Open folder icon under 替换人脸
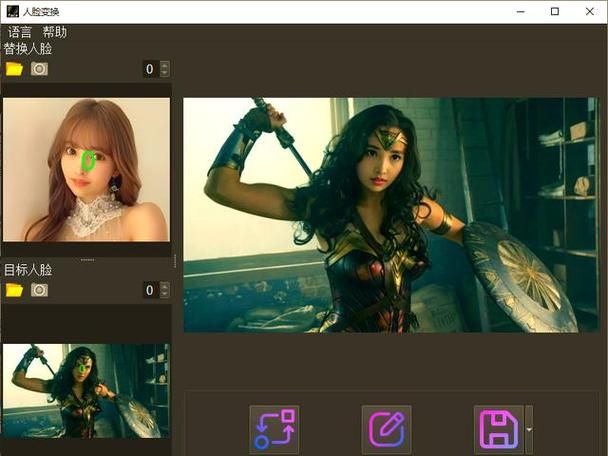The image size is (608, 456). (x=14, y=69)
